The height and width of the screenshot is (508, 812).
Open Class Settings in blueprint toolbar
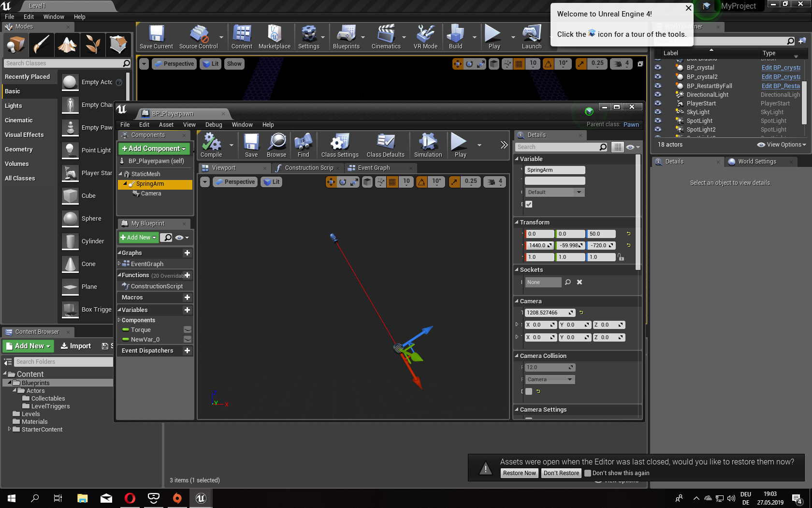click(x=340, y=143)
